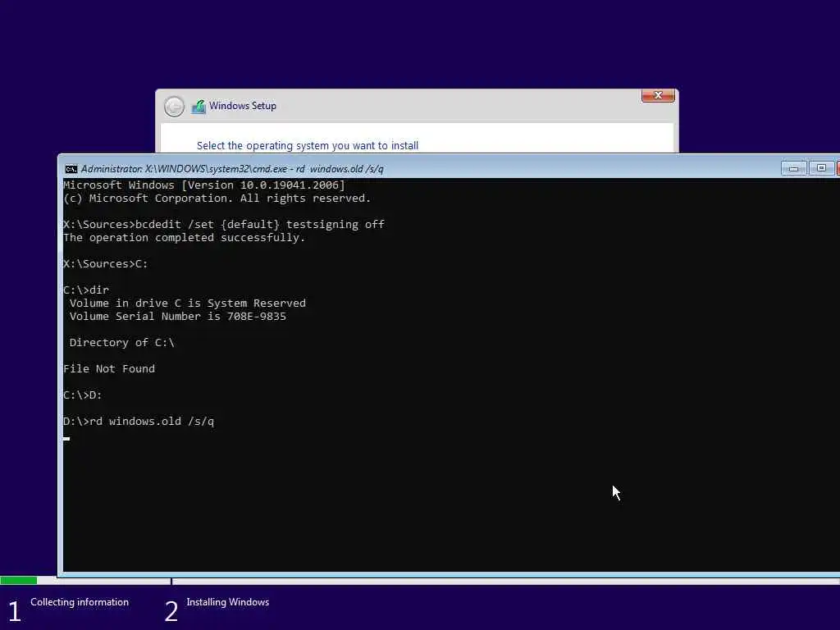Click the Windows version line in the console
840x630 pixels.
[x=204, y=185]
